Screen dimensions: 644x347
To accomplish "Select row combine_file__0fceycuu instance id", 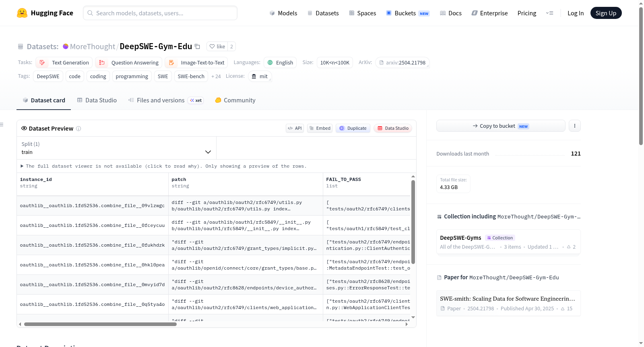I will point(92,225).
